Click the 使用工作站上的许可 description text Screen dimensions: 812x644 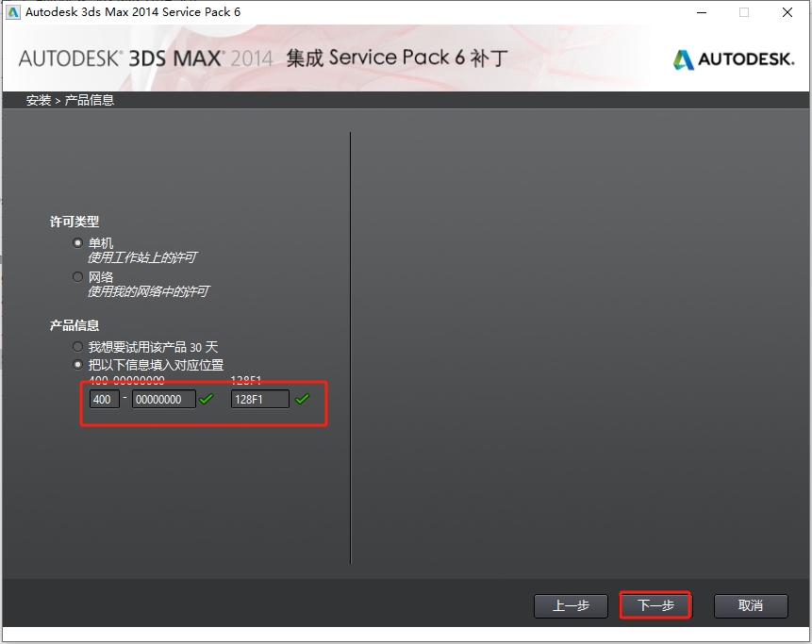click(141, 257)
